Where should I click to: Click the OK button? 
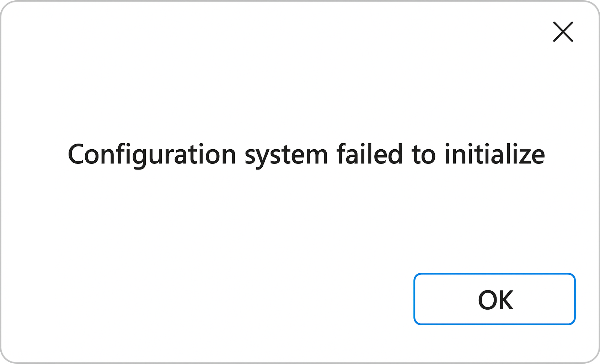[494, 299]
